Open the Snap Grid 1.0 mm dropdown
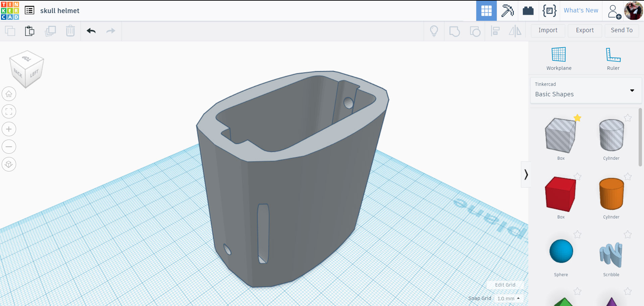This screenshot has width=644, height=306. click(x=508, y=298)
